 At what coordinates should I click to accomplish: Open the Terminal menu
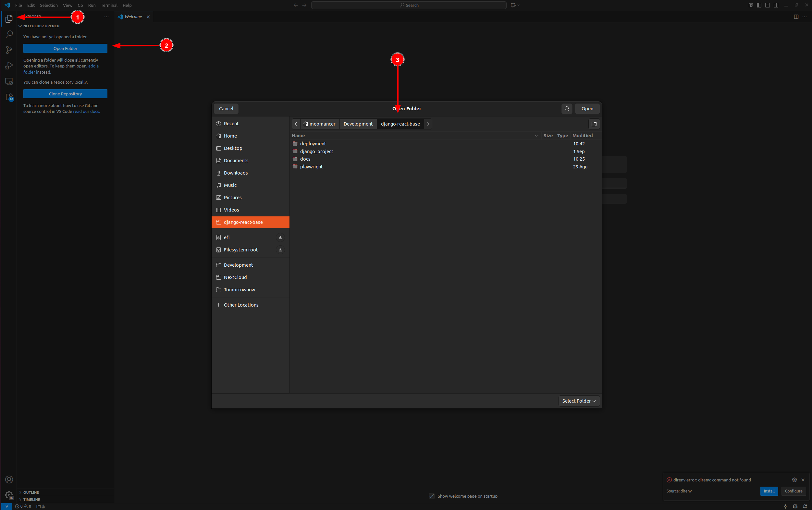pos(109,5)
